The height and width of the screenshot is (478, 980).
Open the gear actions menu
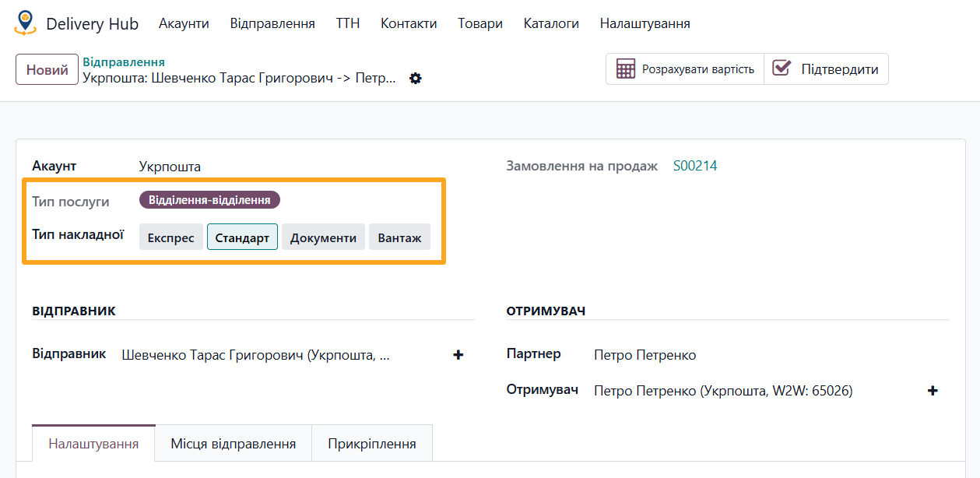point(416,78)
